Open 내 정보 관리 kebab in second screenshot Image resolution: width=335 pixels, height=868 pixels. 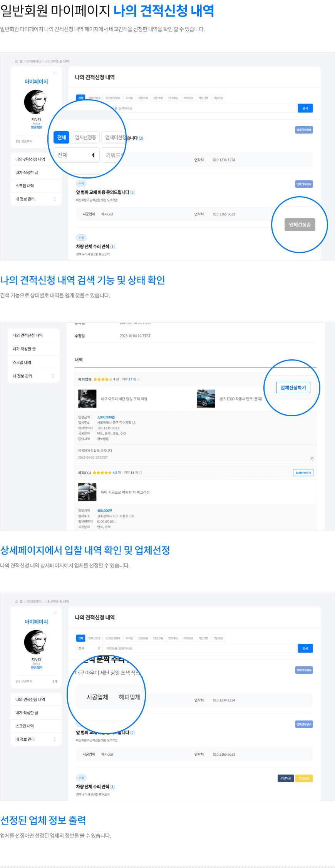coord(53,376)
